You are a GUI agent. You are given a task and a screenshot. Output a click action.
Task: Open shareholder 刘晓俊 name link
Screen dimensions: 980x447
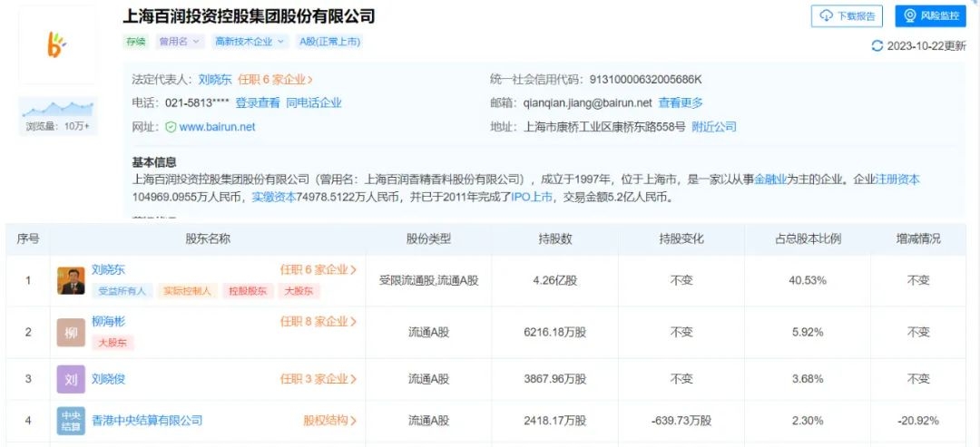coord(108,379)
